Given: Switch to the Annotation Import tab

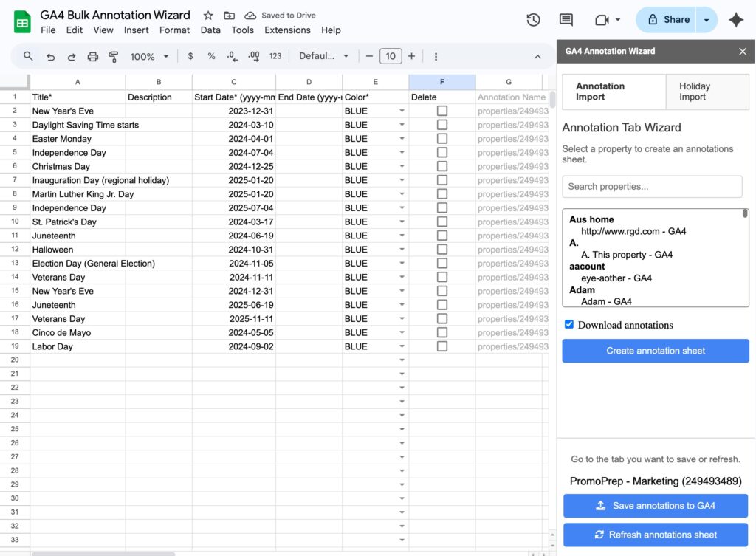Looking at the screenshot, I should 614,92.
